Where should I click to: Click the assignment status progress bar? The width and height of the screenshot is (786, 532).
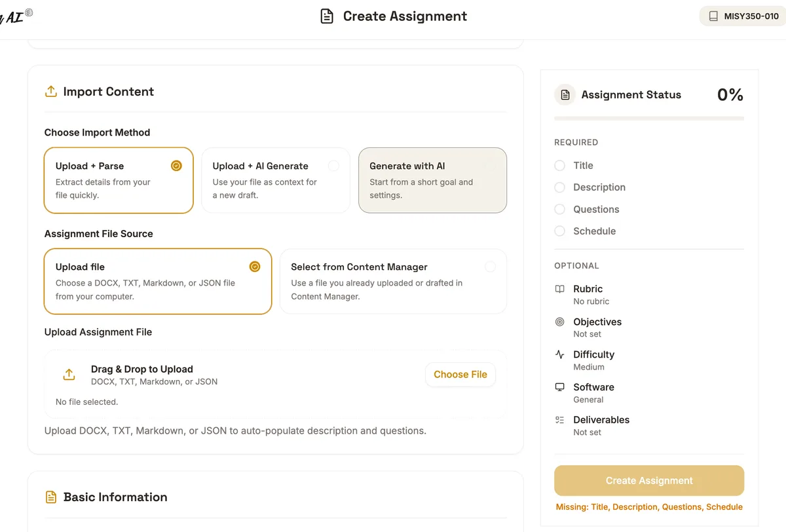tap(649, 119)
